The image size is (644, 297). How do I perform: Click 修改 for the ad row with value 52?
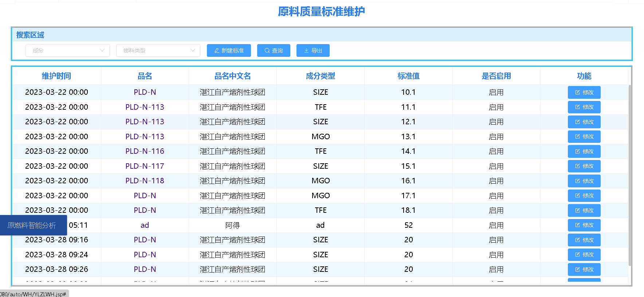(584, 225)
